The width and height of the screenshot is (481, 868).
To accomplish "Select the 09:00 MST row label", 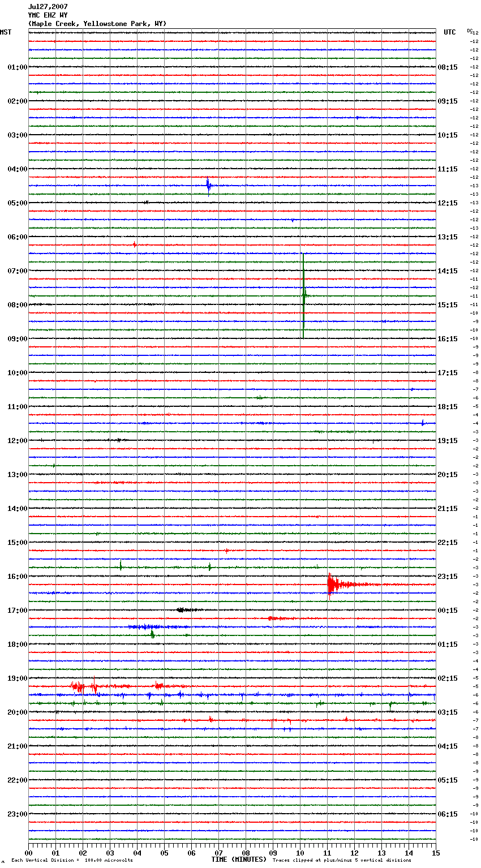I will pos(18,339).
